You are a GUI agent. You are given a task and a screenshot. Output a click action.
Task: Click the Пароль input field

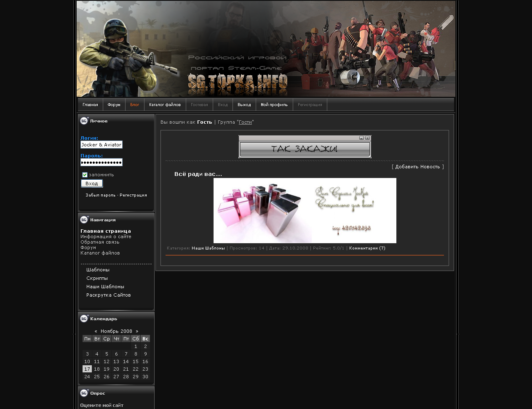point(102,162)
